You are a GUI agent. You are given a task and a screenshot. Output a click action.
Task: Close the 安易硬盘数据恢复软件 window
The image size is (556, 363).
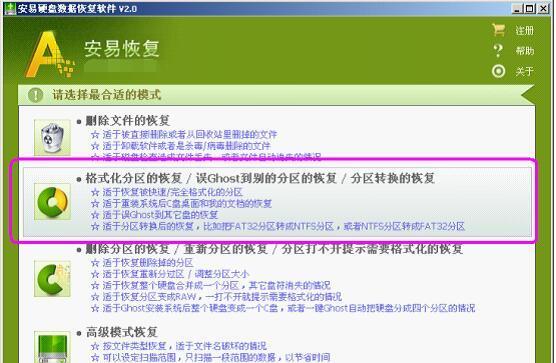click(543, 9)
